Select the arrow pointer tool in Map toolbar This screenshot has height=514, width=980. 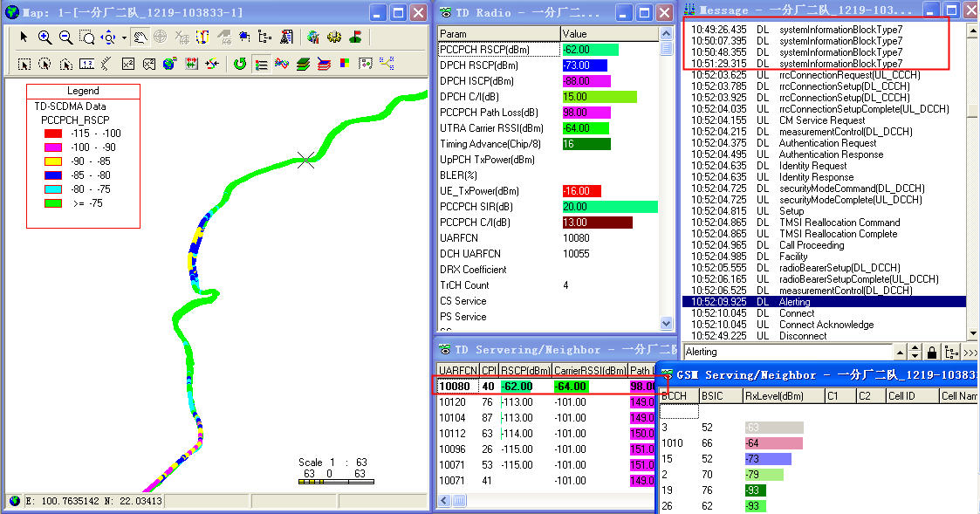pos(24,38)
